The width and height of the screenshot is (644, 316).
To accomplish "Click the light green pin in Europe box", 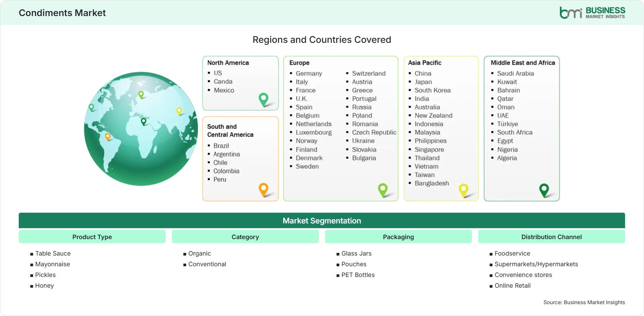I will [383, 190].
